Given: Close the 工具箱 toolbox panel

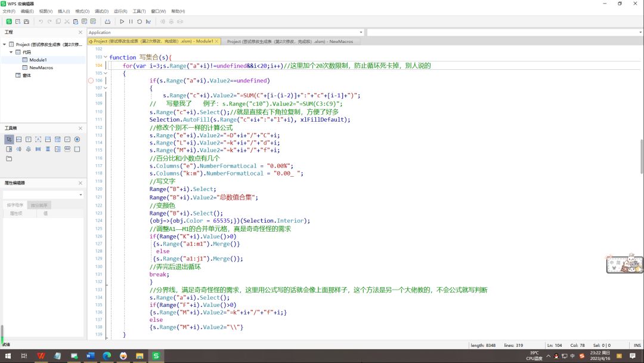Looking at the screenshot, I should [80, 128].
